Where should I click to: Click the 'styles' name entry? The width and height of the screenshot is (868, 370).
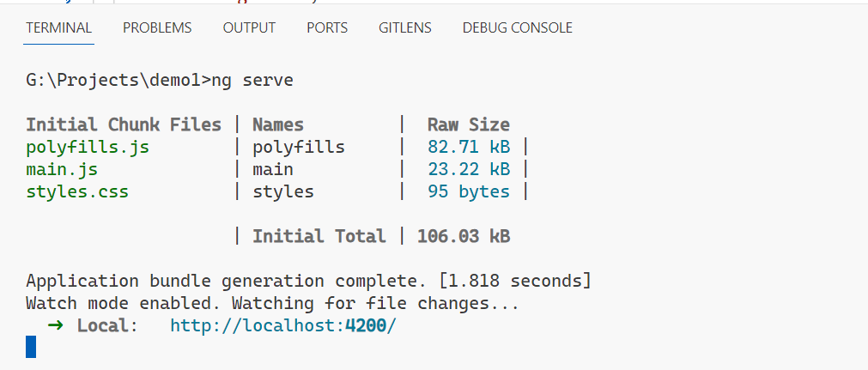pos(283,191)
